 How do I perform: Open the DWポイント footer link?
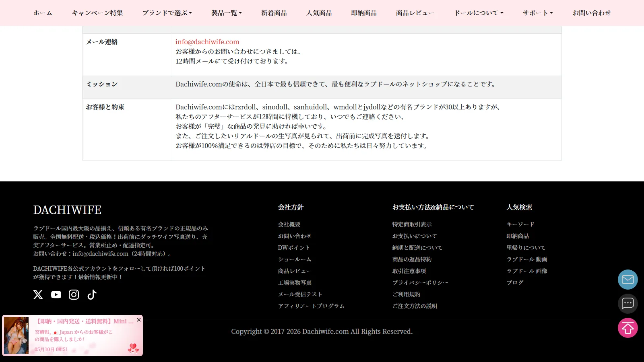click(294, 248)
